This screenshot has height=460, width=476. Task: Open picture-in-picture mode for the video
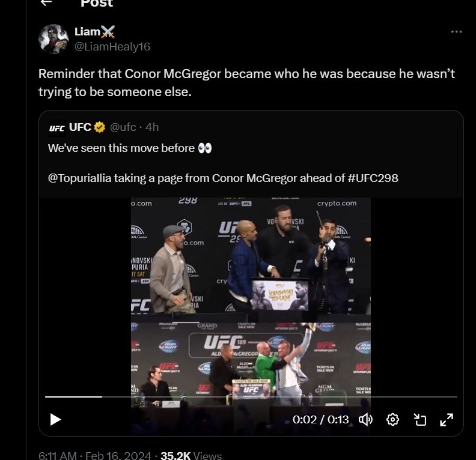[x=420, y=419]
